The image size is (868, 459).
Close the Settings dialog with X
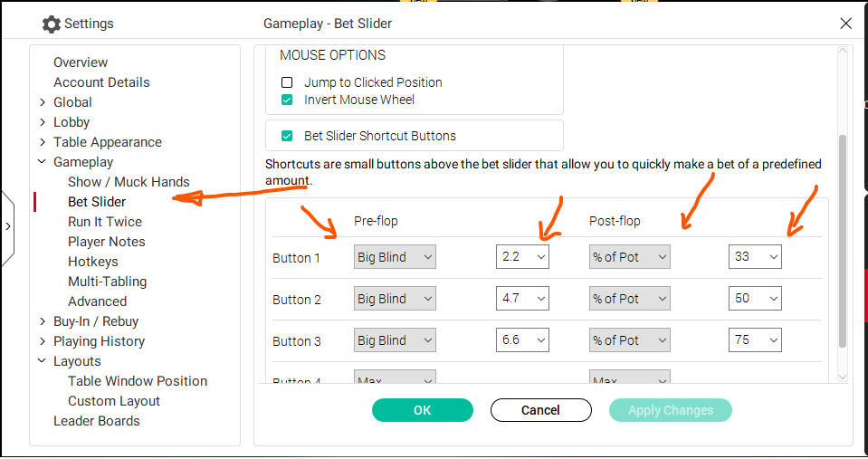click(845, 24)
